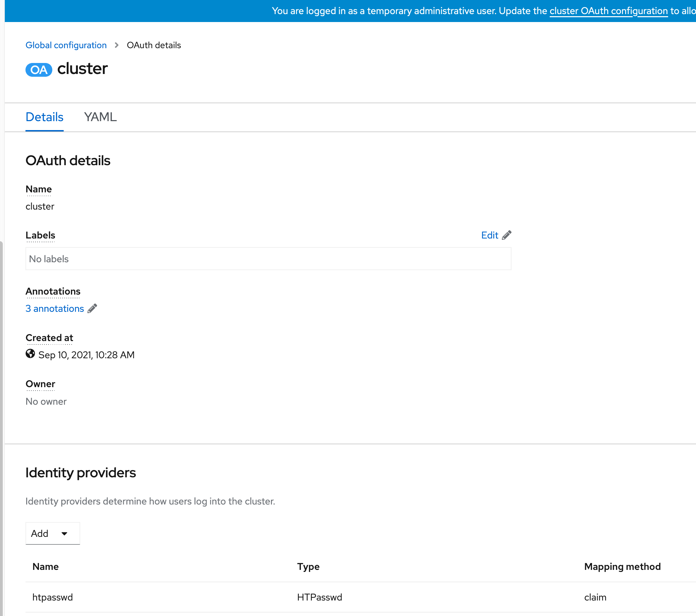Select the Details tab
Viewport: 696px width, 616px height.
pyautogui.click(x=44, y=117)
